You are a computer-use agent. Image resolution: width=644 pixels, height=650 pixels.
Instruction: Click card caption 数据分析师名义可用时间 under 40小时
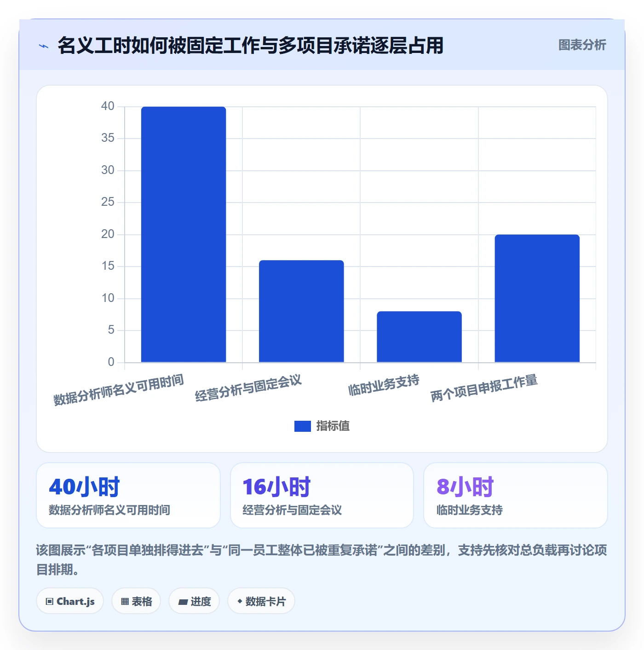pyautogui.click(x=109, y=510)
